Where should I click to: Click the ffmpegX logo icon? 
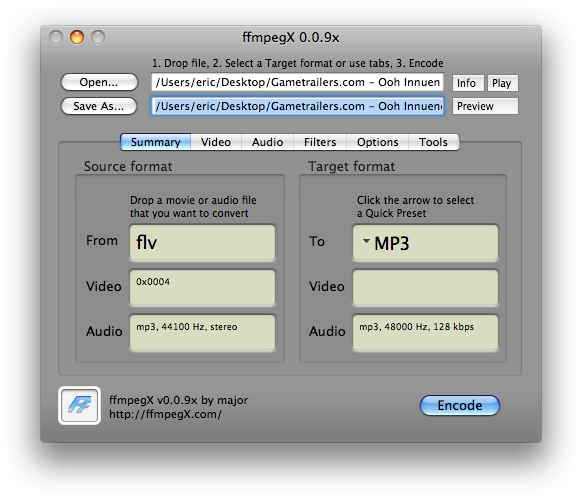pos(79,405)
